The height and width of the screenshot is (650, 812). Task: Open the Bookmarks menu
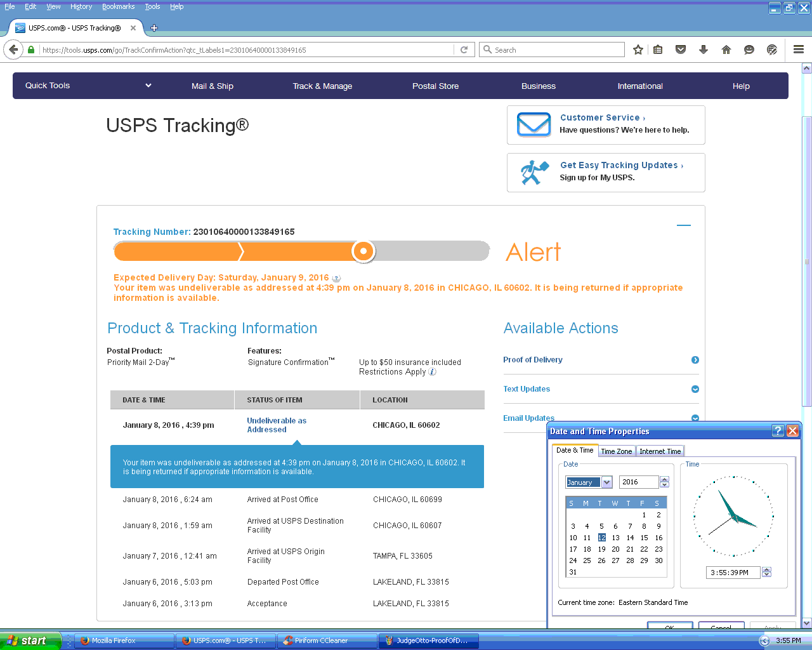118,6
